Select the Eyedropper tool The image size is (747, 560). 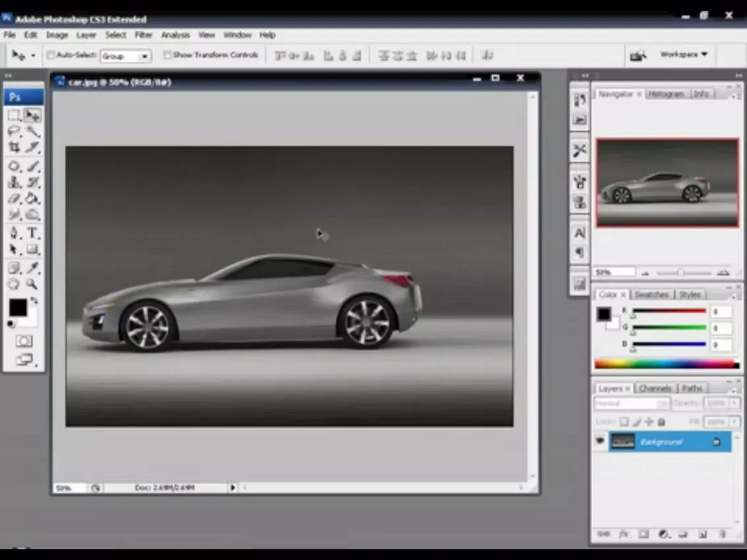tap(32, 268)
